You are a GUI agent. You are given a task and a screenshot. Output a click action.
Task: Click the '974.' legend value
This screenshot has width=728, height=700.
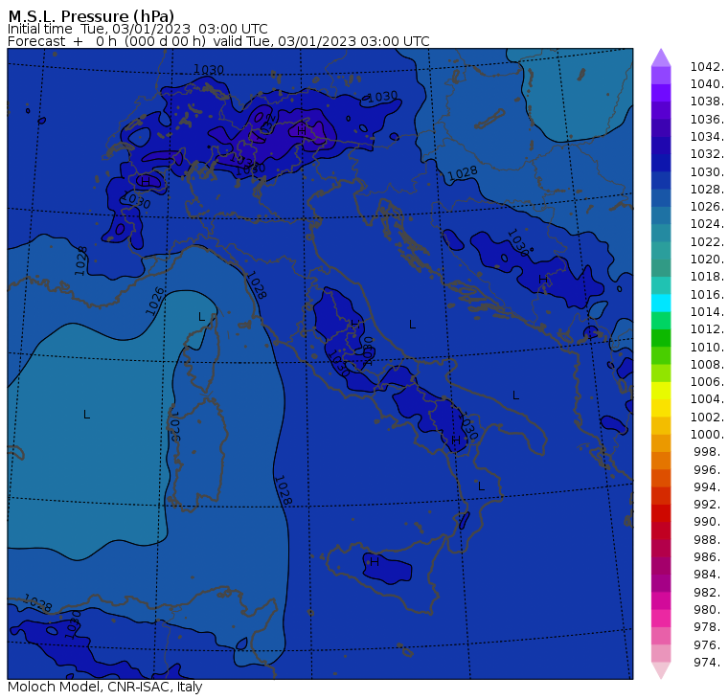pyautogui.click(x=709, y=662)
